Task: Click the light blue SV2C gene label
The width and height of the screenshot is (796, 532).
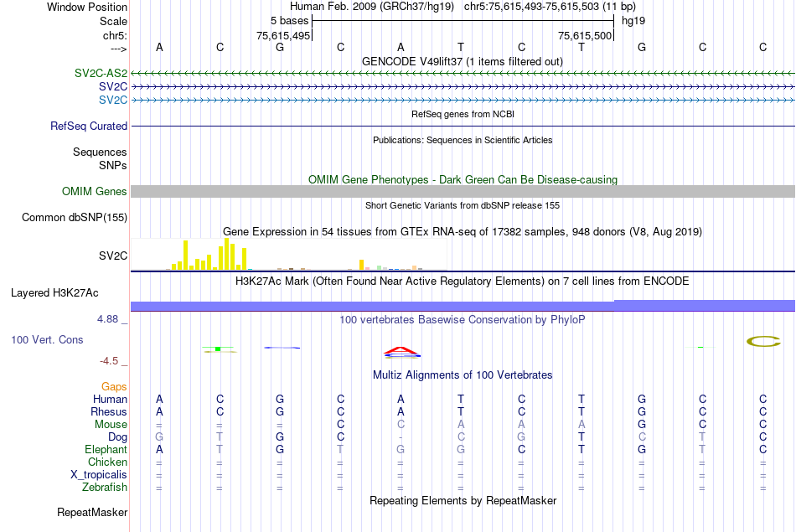Action: pos(113,100)
